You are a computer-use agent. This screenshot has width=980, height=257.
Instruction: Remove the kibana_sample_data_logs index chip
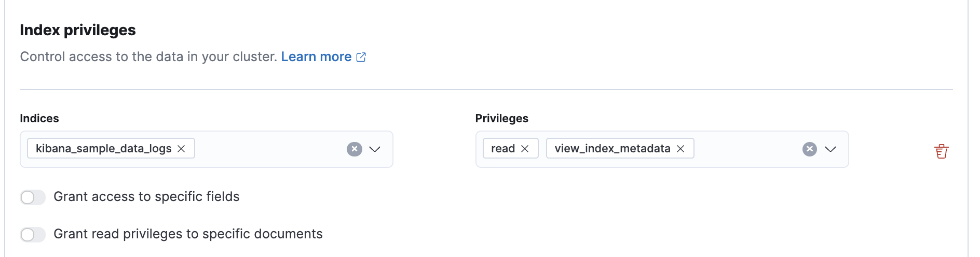(x=181, y=149)
